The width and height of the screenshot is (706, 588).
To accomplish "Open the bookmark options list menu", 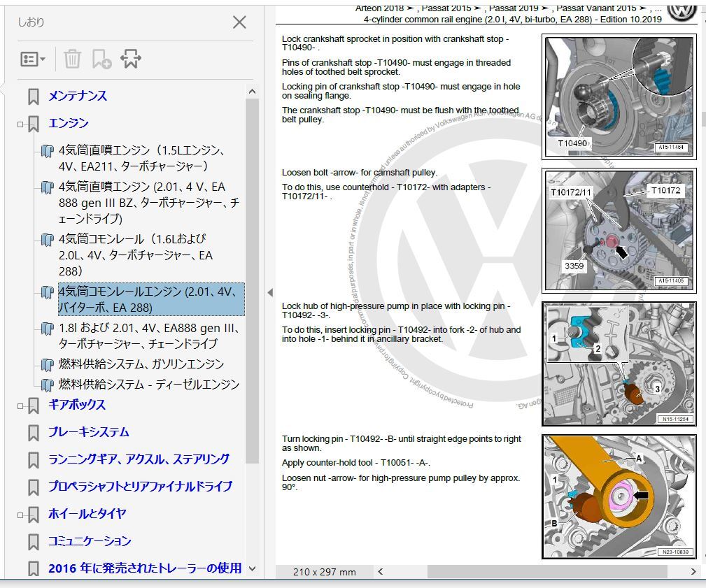I will pos(33,59).
